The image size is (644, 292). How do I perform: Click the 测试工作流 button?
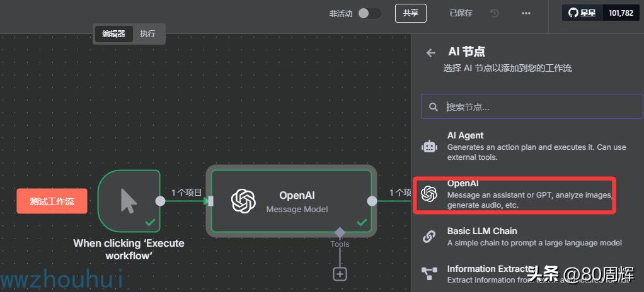(x=52, y=201)
